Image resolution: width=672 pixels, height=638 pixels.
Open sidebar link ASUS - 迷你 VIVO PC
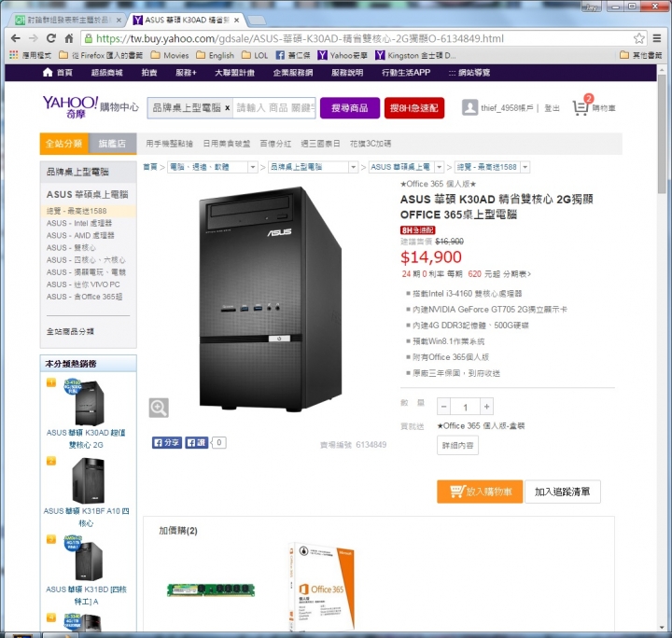(83, 284)
